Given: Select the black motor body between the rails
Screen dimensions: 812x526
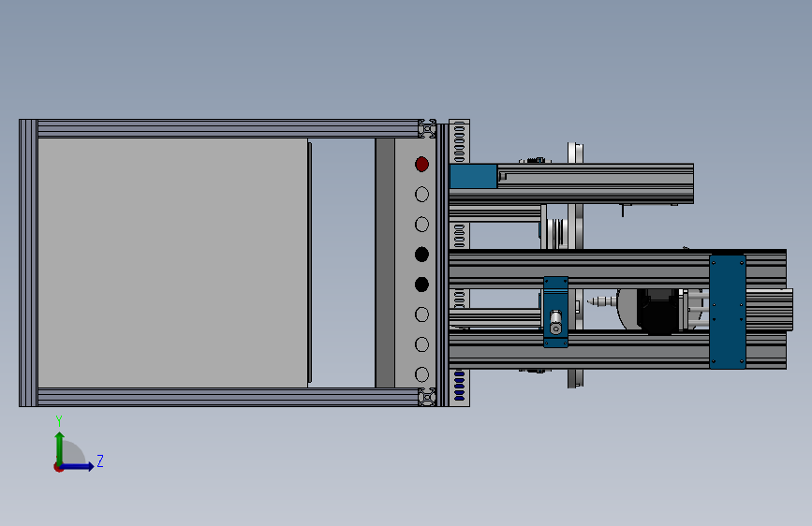Looking at the screenshot, I should (657, 311).
